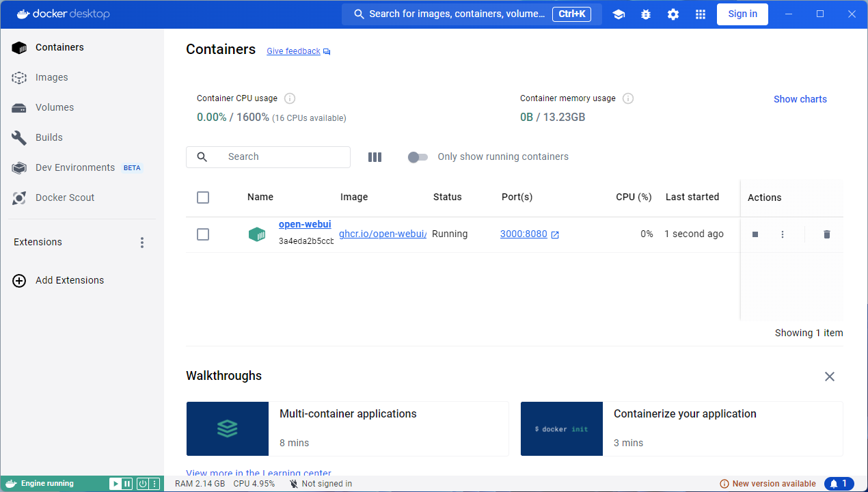868x492 pixels.
Task: Tick the checkbox for open-webui container row
Action: (203, 234)
